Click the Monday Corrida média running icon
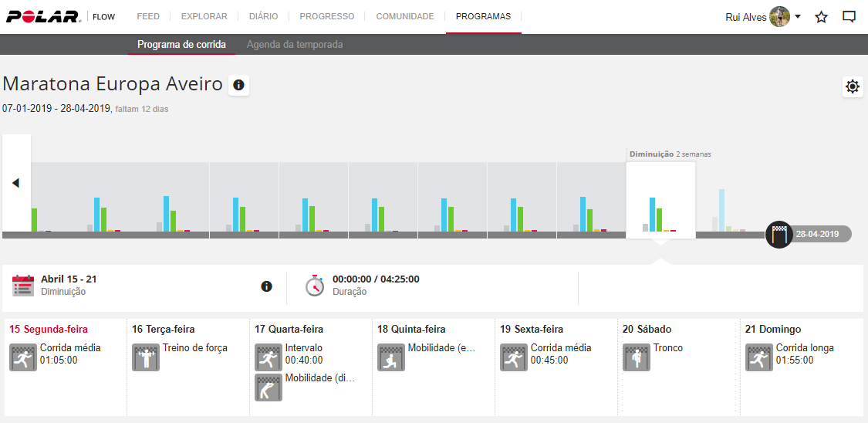 (x=23, y=357)
